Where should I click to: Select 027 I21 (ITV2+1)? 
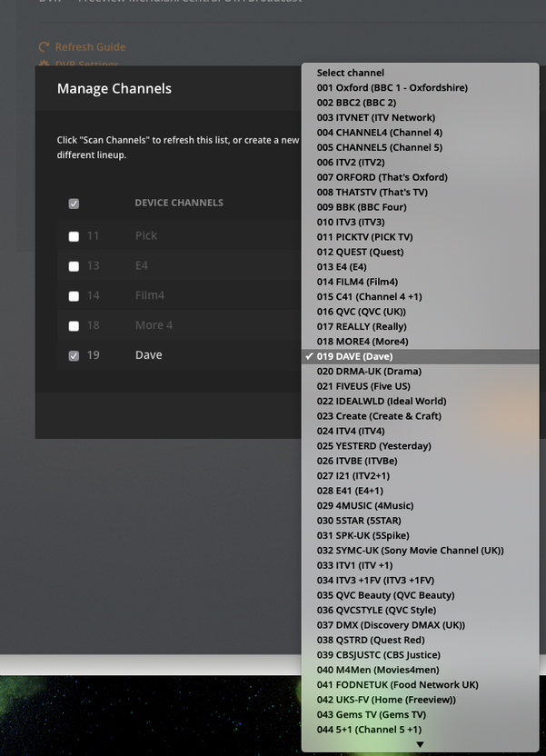pyautogui.click(x=421, y=476)
